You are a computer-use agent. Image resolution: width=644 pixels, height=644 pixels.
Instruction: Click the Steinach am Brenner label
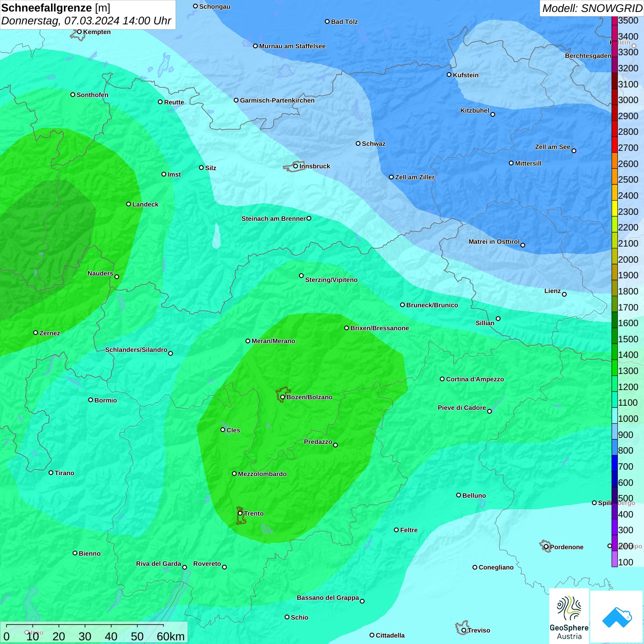[273, 218]
